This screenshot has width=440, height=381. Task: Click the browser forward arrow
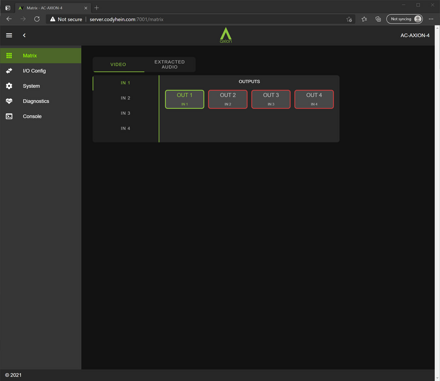23,19
